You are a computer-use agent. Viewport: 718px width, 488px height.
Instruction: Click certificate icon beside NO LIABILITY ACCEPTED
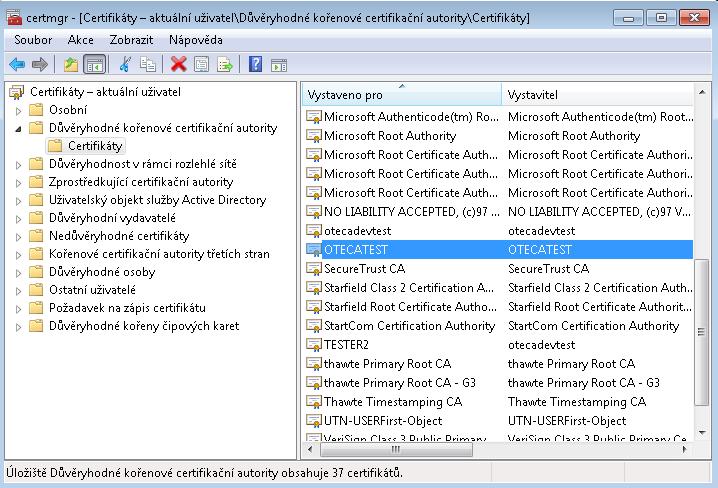click(314, 212)
